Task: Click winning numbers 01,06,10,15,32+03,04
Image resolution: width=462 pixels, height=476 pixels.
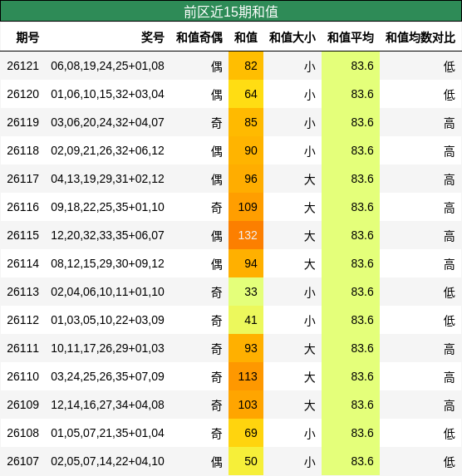Action: 107,94
